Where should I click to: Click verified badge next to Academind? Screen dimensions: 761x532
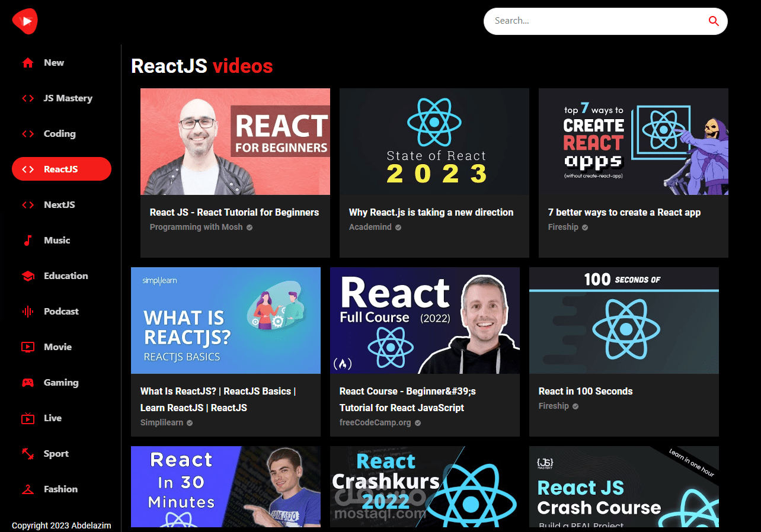pos(398,227)
